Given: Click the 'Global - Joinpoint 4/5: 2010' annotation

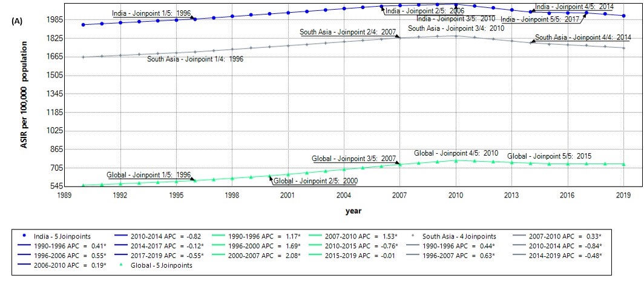Looking at the screenshot, I should tap(456, 153).
